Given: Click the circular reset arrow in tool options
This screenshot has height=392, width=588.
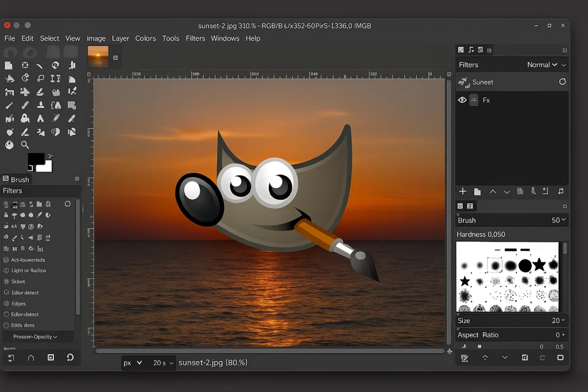Looking at the screenshot, I should click(x=70, y=358).
